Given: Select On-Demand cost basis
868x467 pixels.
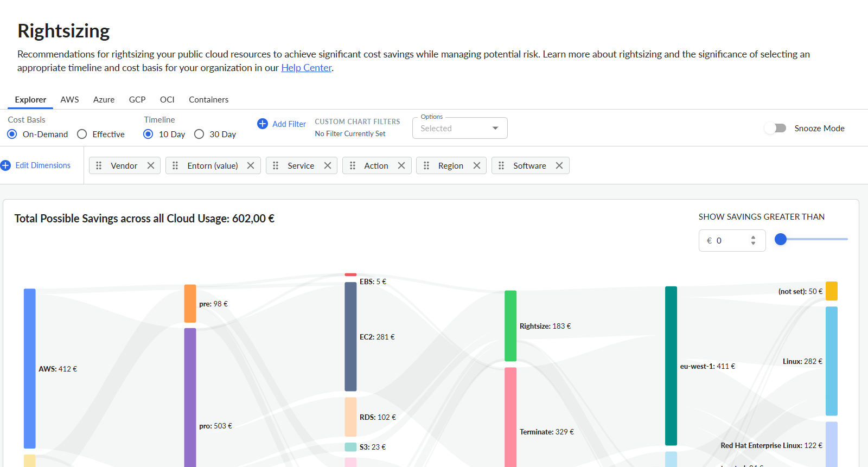Looking at the screenshot, I should click(x=12, y=134).
